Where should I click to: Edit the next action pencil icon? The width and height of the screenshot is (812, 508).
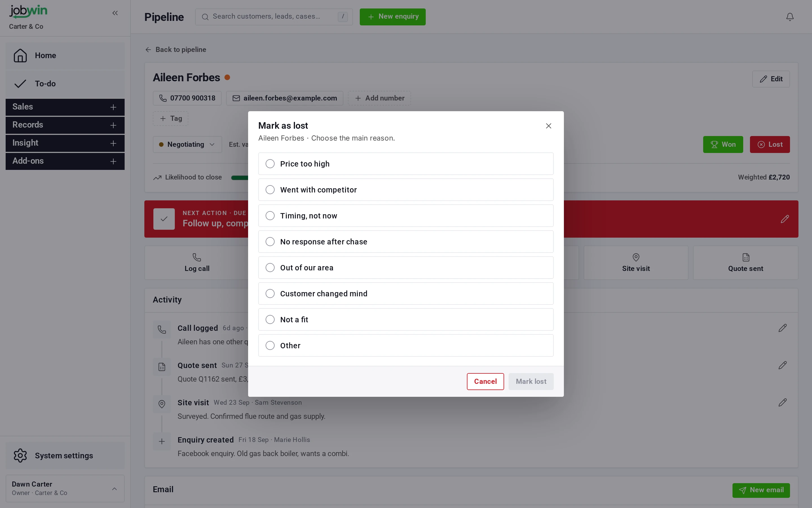tap(785, 219)
